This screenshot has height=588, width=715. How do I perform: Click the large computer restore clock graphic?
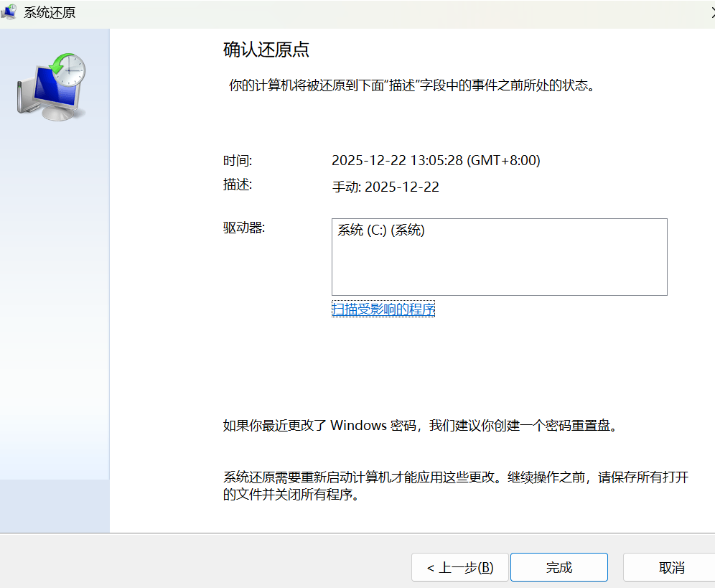point(52,86)
